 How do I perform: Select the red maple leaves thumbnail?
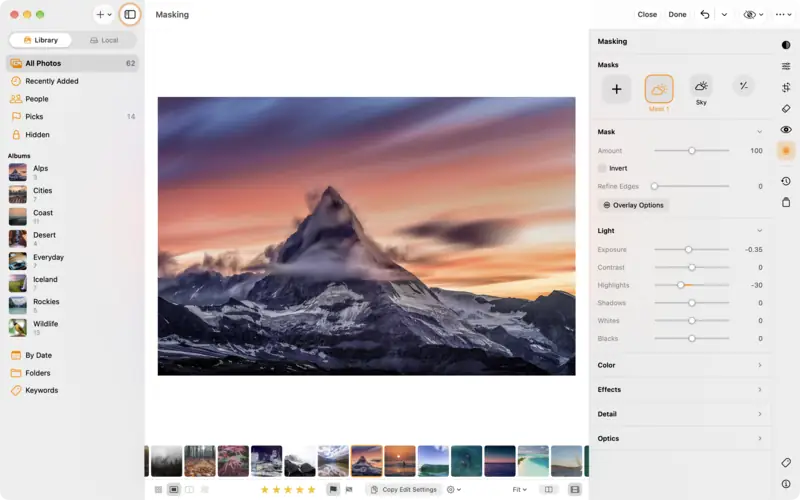233,461
